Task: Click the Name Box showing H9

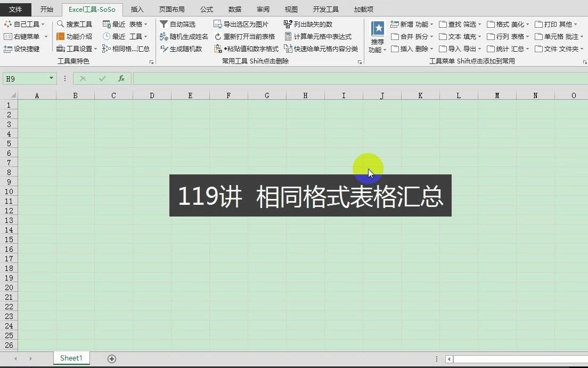Action: point(26,78)
